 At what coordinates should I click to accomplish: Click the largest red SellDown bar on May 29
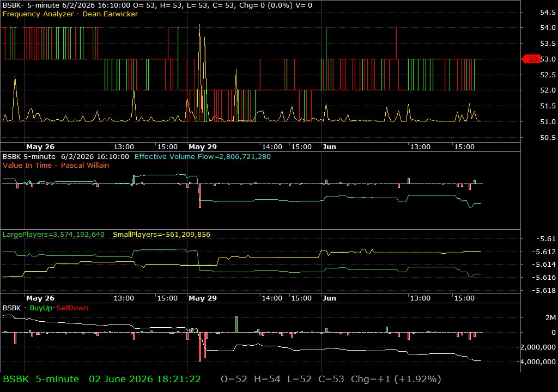click(x=200, y=347)
